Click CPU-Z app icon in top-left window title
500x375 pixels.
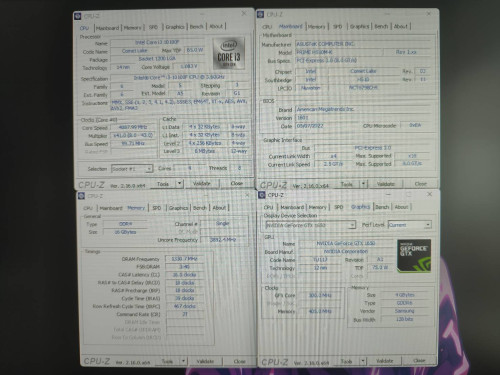pyautogui.click(x=78, y=16)
